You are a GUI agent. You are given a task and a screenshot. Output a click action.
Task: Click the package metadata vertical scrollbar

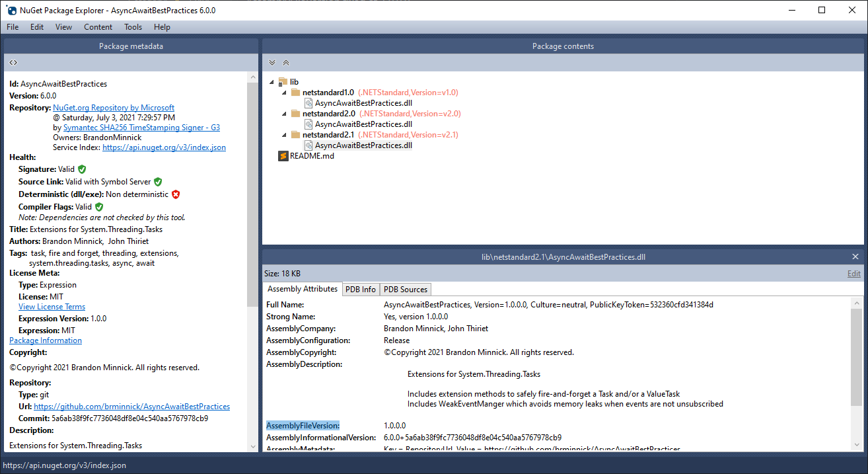pyautogui.click(x=252, y=261)
